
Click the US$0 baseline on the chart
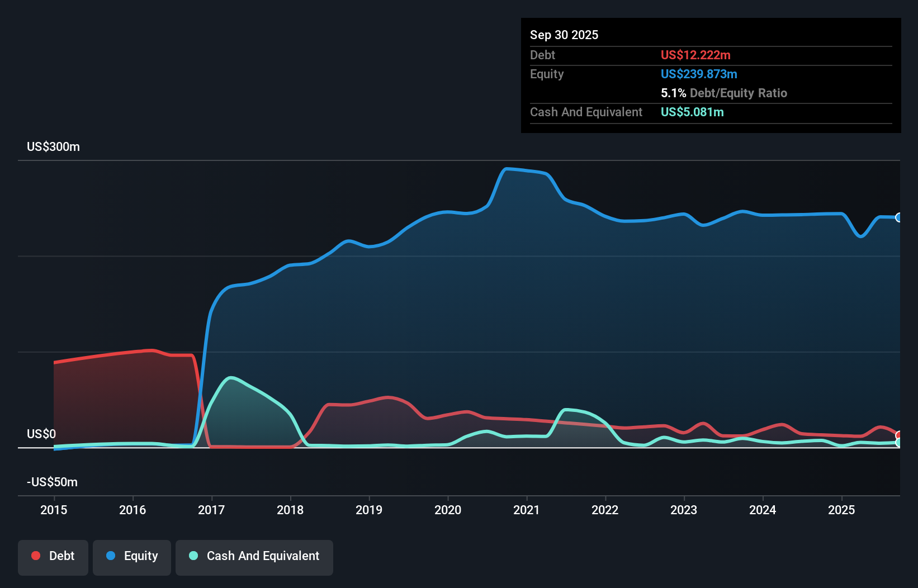[x=447, y=447]
